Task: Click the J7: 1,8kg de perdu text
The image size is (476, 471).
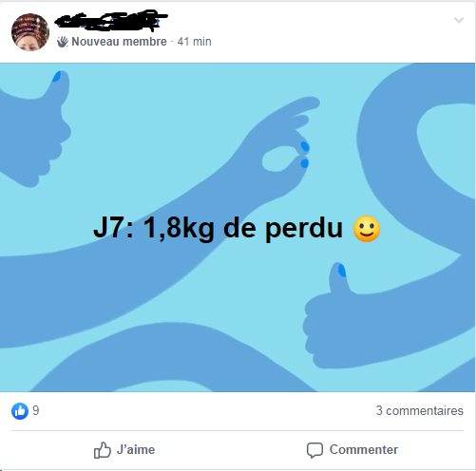Action: (x=218, y=228)
